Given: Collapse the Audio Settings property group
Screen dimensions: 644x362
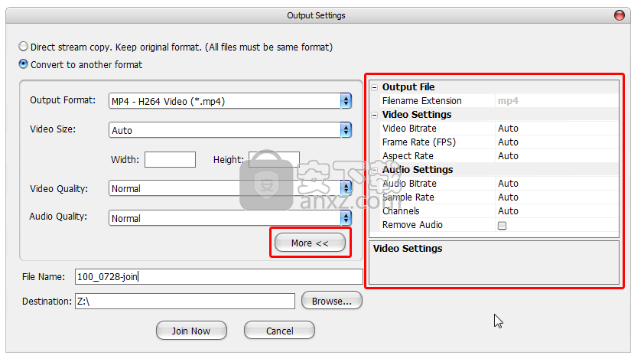Looking at the screenshot, I should pos(374,170).
